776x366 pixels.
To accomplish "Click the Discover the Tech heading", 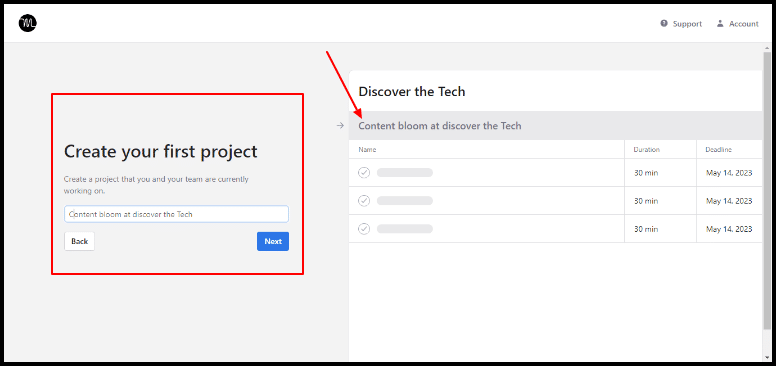I will point(412,92).
